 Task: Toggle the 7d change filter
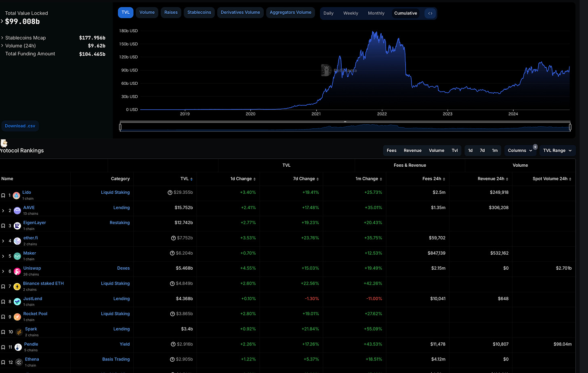tap(482, 151)
